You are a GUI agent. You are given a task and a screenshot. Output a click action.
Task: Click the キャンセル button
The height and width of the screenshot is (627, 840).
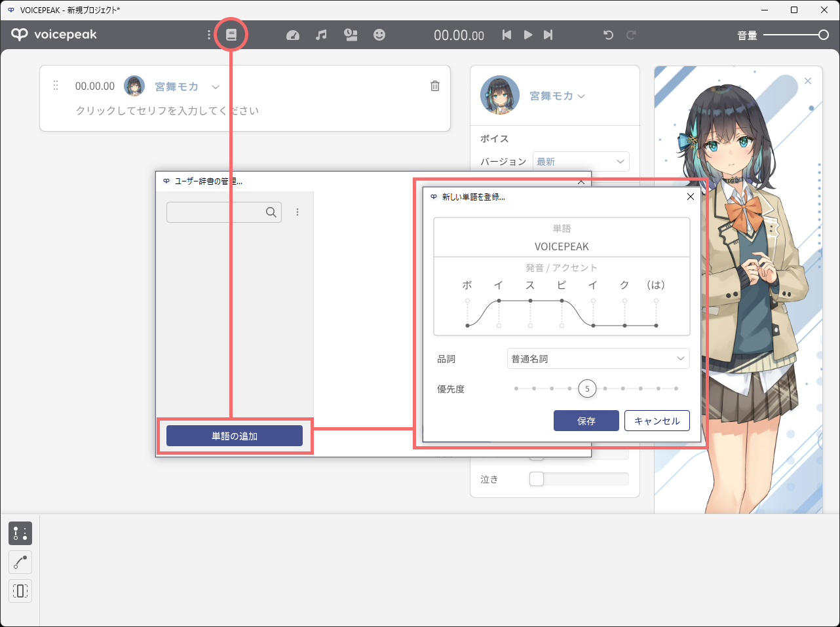pos(657,421)
